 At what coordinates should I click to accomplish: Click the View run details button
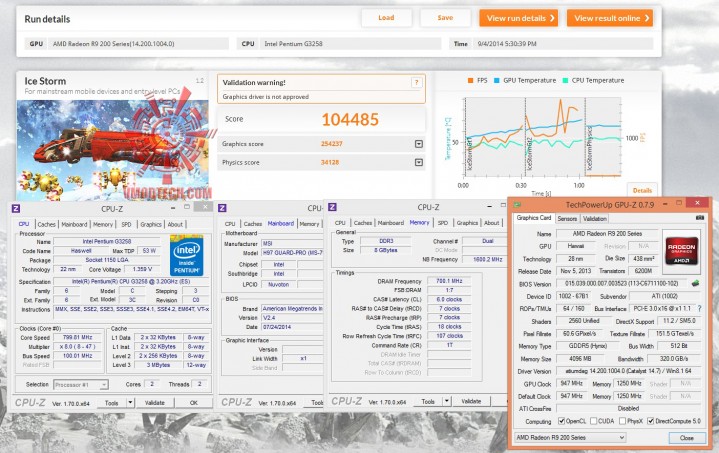[519, 18]
